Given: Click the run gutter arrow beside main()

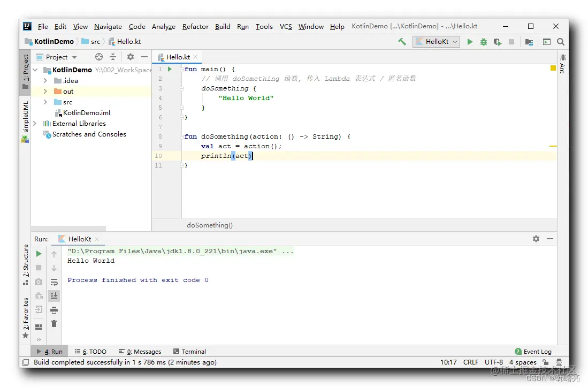Looking at the screenshot, I should pyautogui.click(x=170, y=69).
